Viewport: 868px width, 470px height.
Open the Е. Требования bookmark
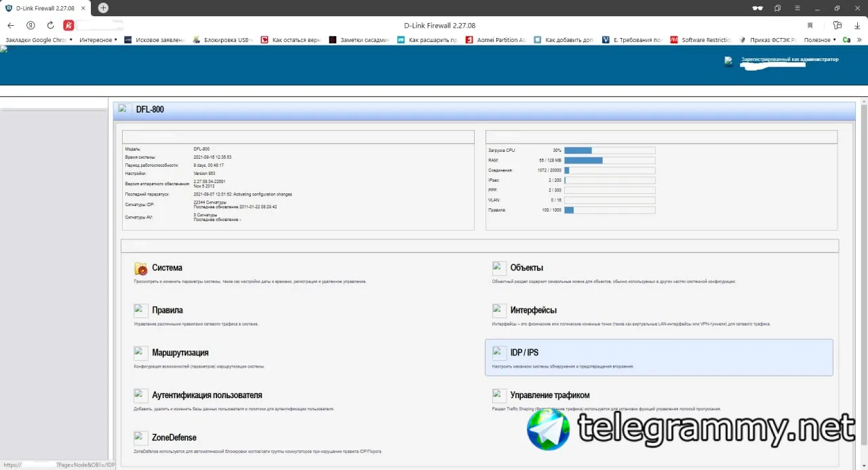tap(633, 40)
